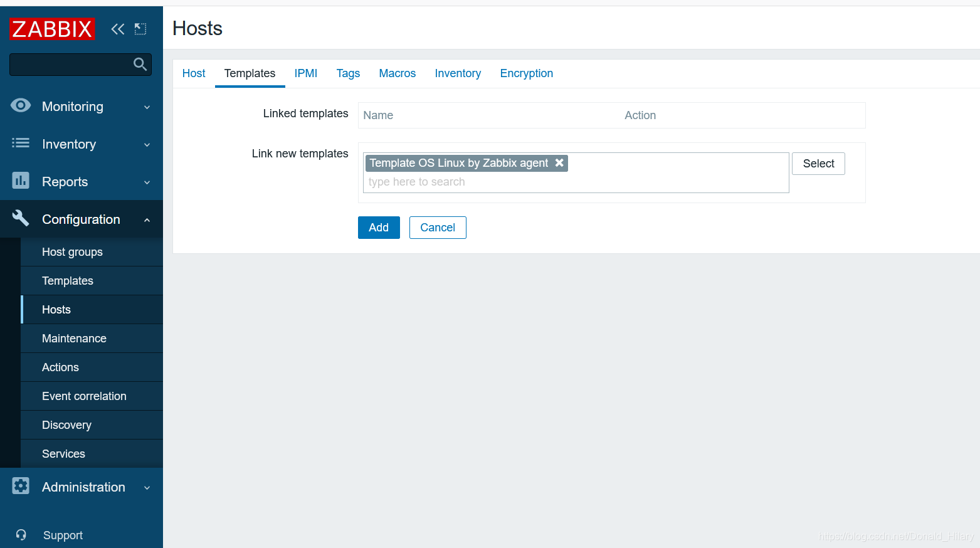Click the Link new templates label
Screen dimensions: 980x548
(300, 154)
